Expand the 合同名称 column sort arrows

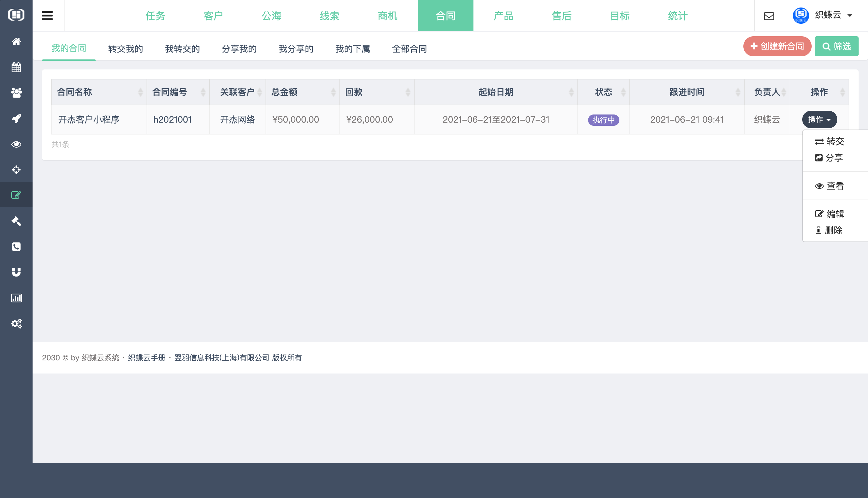(141, 92)
